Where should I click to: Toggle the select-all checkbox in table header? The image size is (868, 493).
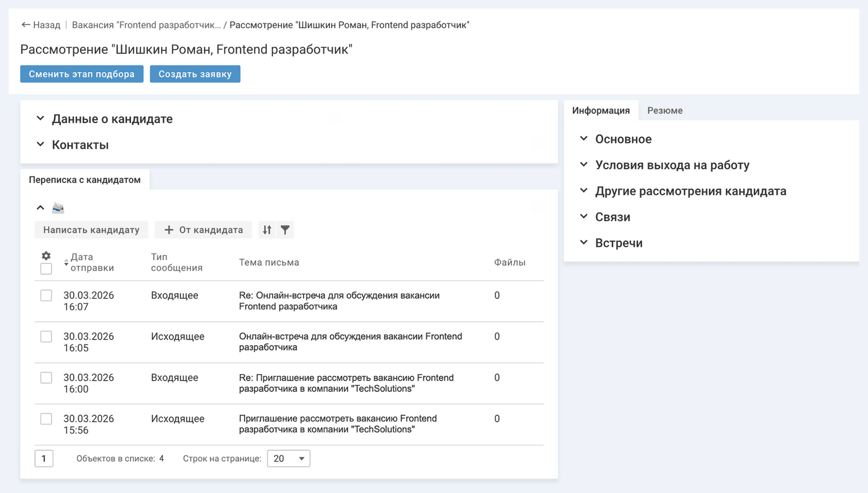pyautogui.click(x=46, y=269)
